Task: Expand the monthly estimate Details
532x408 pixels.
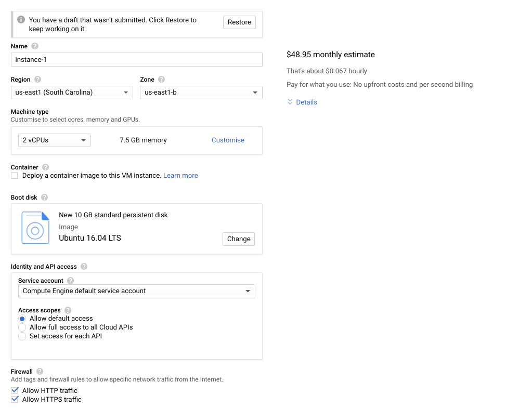Action: pyautogui.click(x=302, y=102)
